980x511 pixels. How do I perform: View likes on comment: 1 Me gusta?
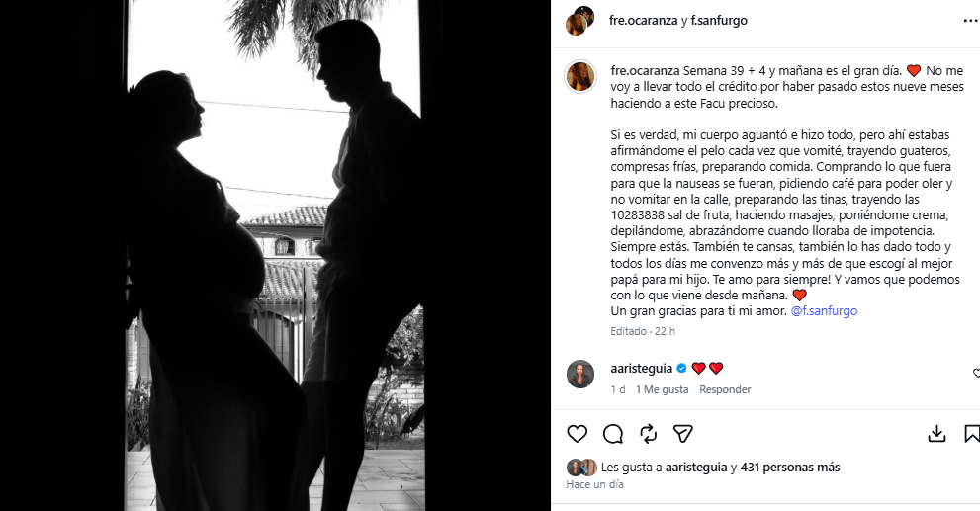662,389
